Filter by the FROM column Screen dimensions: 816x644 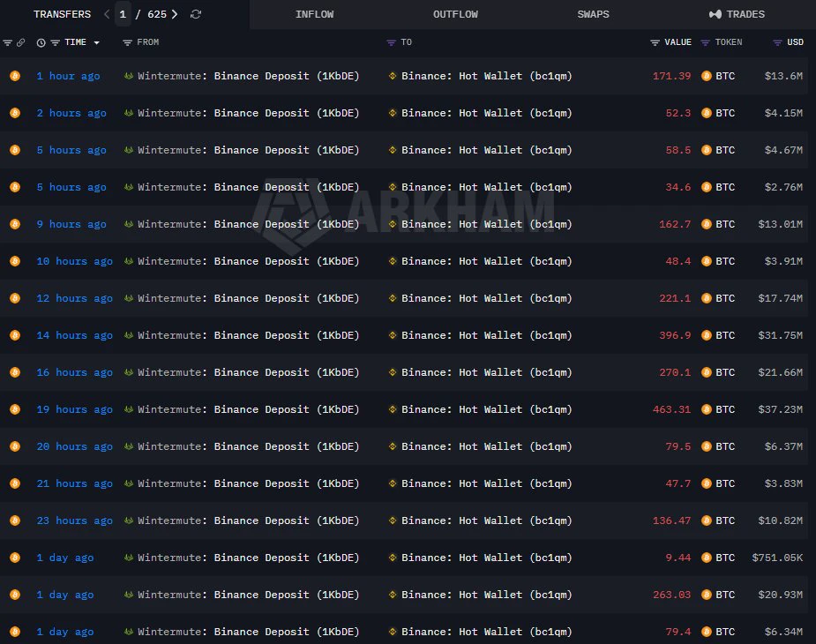tap(127, 42)
